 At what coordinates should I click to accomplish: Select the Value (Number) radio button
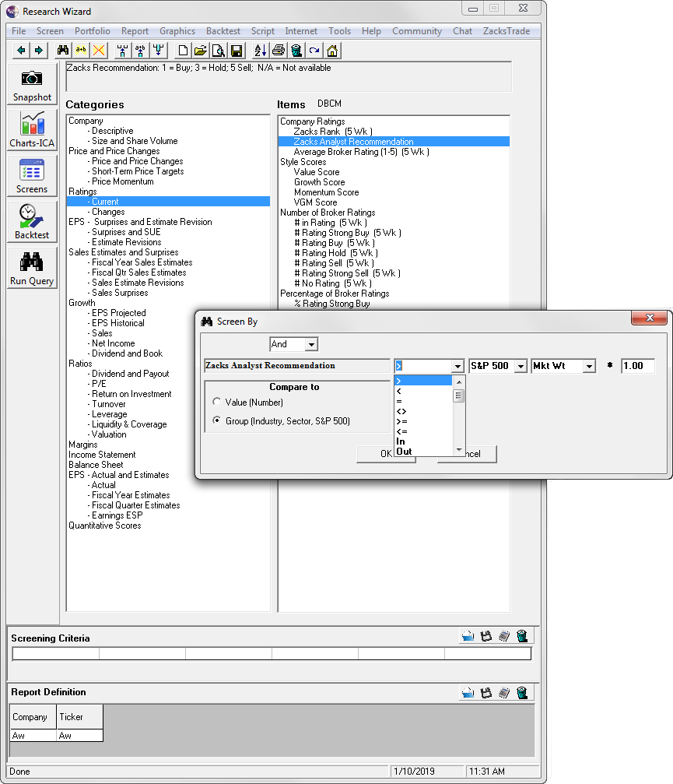[216, 403]
